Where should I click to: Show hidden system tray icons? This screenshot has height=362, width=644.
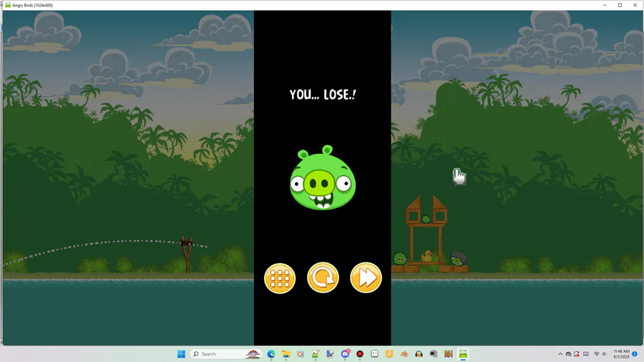(x=560, y=354)
